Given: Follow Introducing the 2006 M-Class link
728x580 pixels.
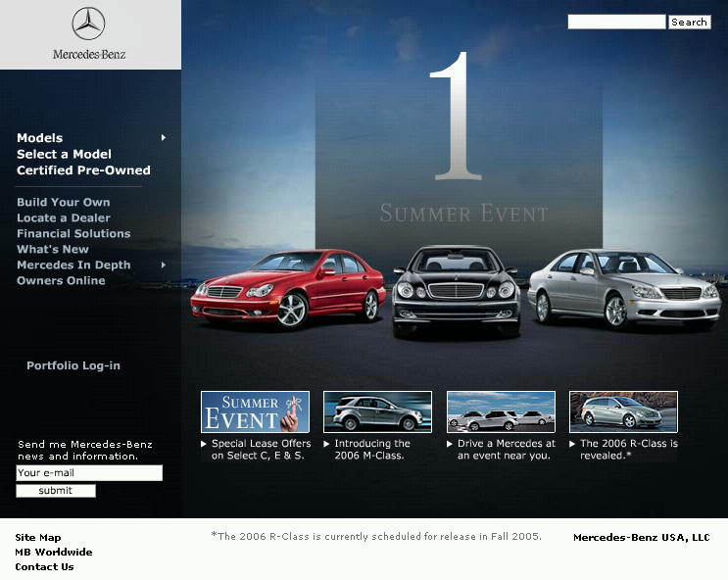Looking at the screenshot, I should tap(372, 450).
